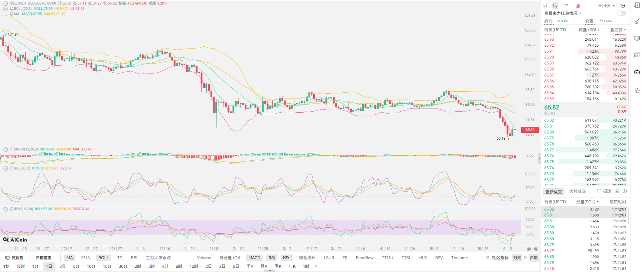Viewport: 644px width, 272px height.
Task: Select the 周K timeframe
Action: click(x=250, y=266)
